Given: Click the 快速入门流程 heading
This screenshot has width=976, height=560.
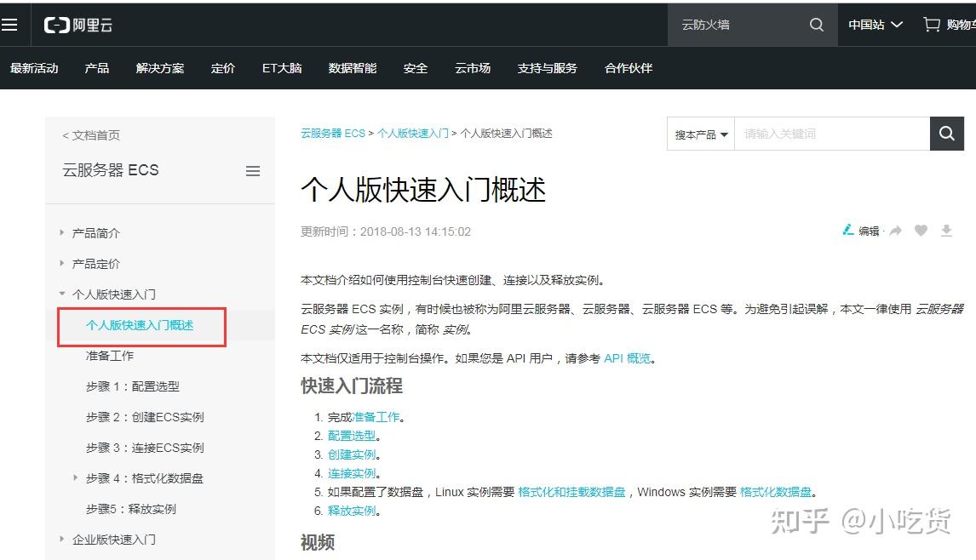Looking at the screenshot, I should click(x=352, y=386).
